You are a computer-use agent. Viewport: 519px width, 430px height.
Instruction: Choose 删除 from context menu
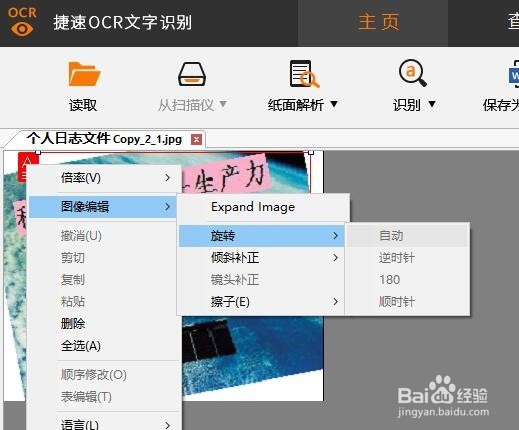point(104,324)
